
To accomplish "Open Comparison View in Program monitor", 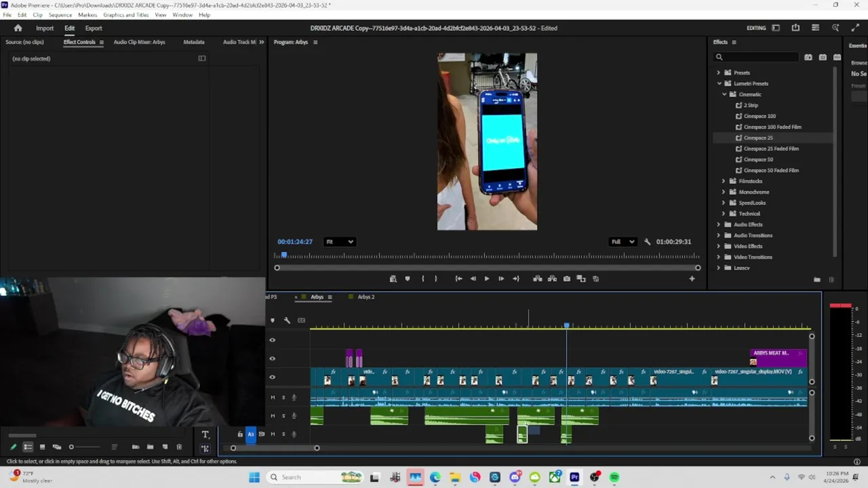I will tap(581, 279).
